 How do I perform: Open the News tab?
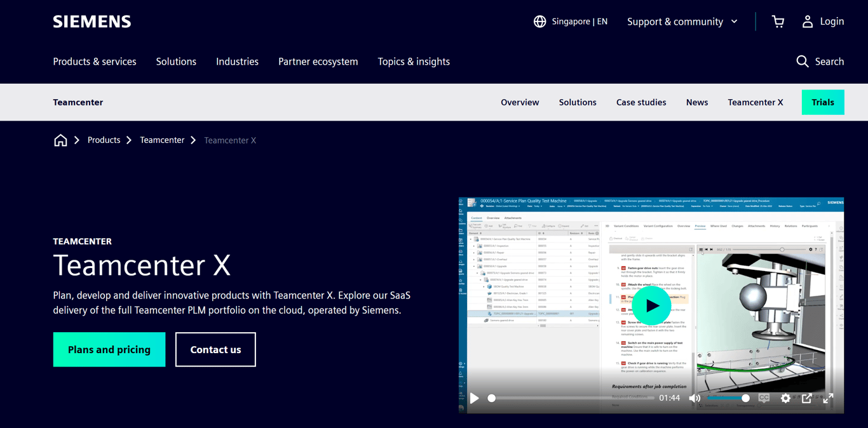(697, 102)
